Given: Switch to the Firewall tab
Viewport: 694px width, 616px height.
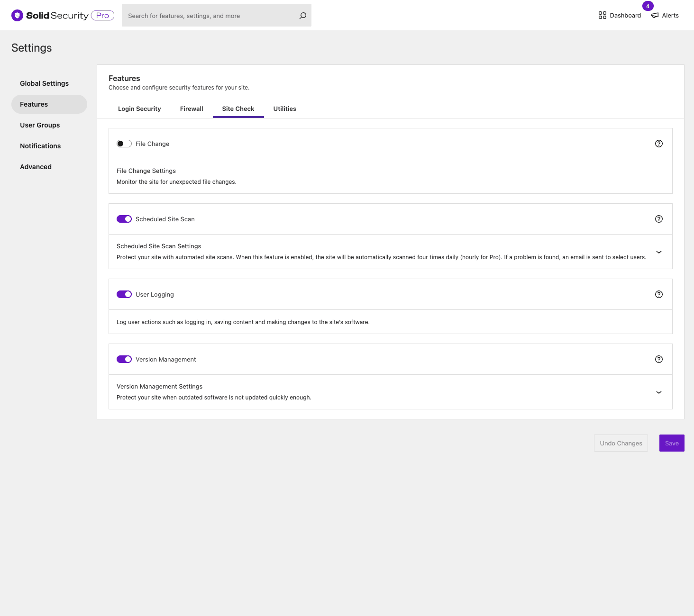Looking at the screenshot, I should point(192,109).
